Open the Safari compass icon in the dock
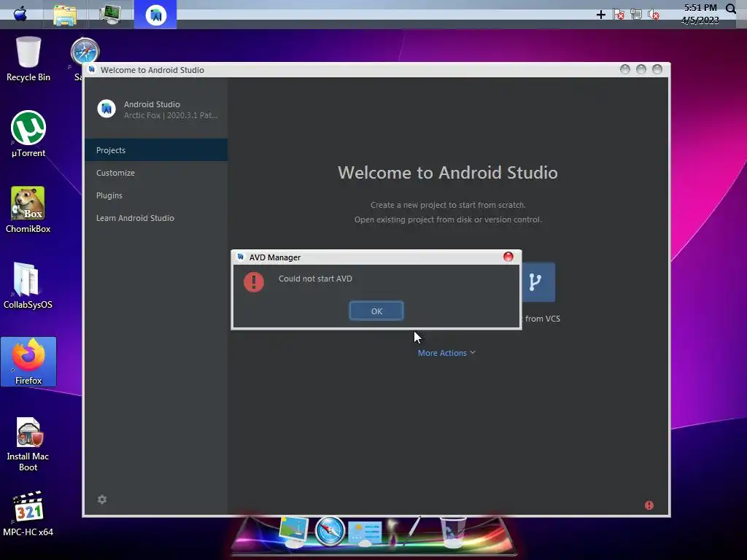 330,531
